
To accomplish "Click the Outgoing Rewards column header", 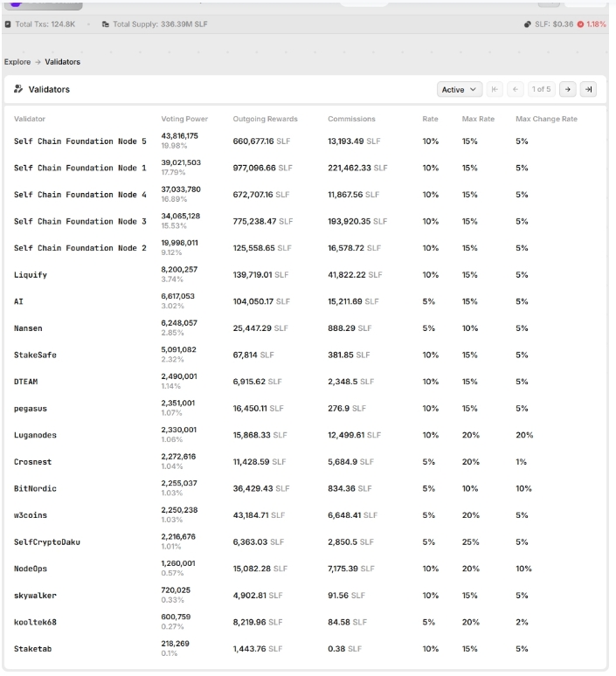I will pos(266,119).
